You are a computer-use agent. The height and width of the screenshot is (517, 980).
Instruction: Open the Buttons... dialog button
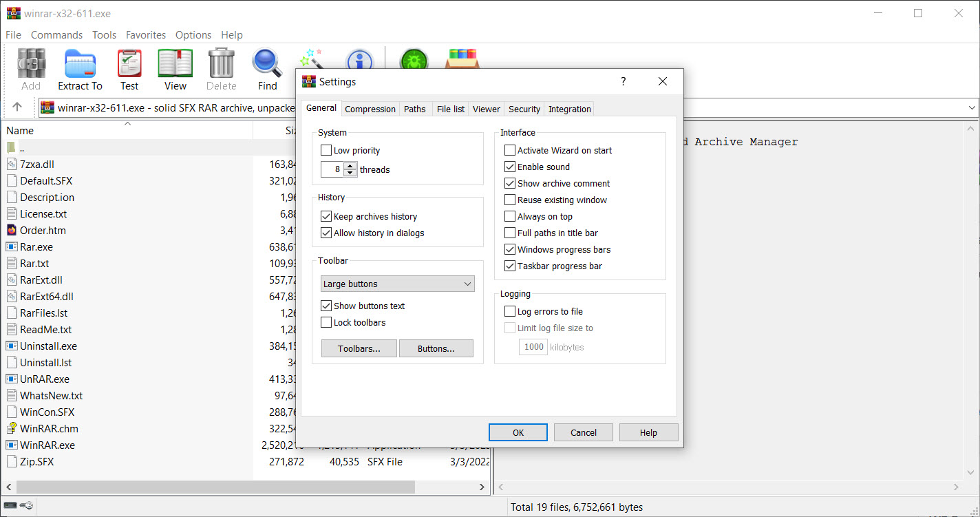pos(436,348)
